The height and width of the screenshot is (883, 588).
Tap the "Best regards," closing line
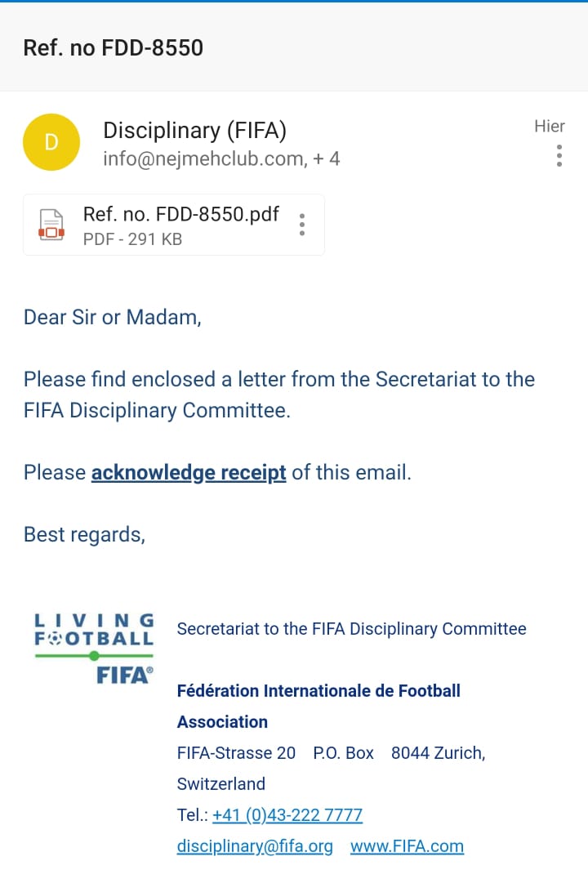[x=84, y=534]
